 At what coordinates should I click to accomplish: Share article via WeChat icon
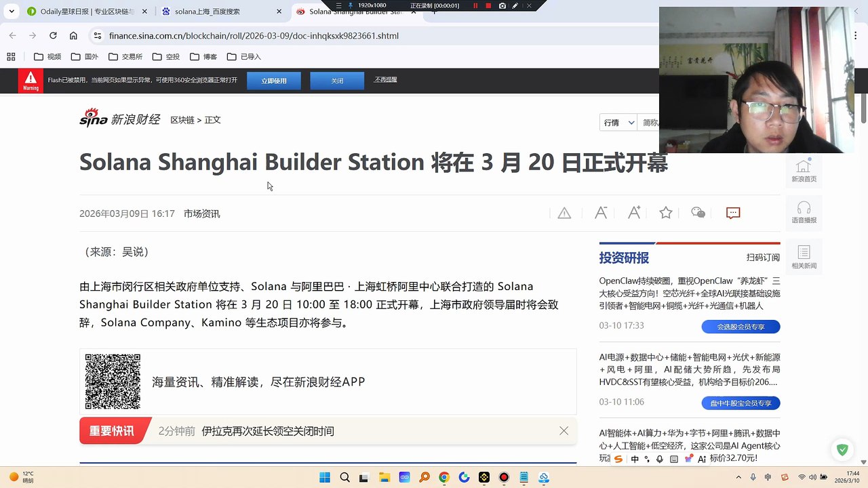click(698, 213)
